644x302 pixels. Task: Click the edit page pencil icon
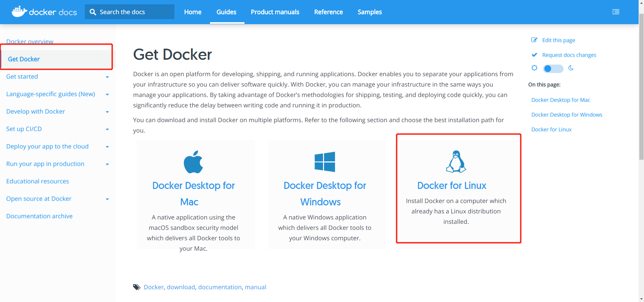(x=534, y=40)
